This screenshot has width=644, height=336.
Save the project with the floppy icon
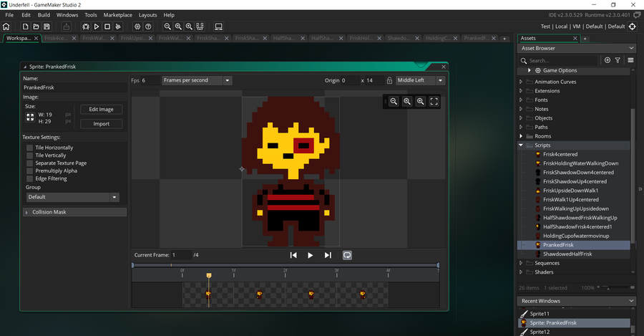tap(47, 27)
